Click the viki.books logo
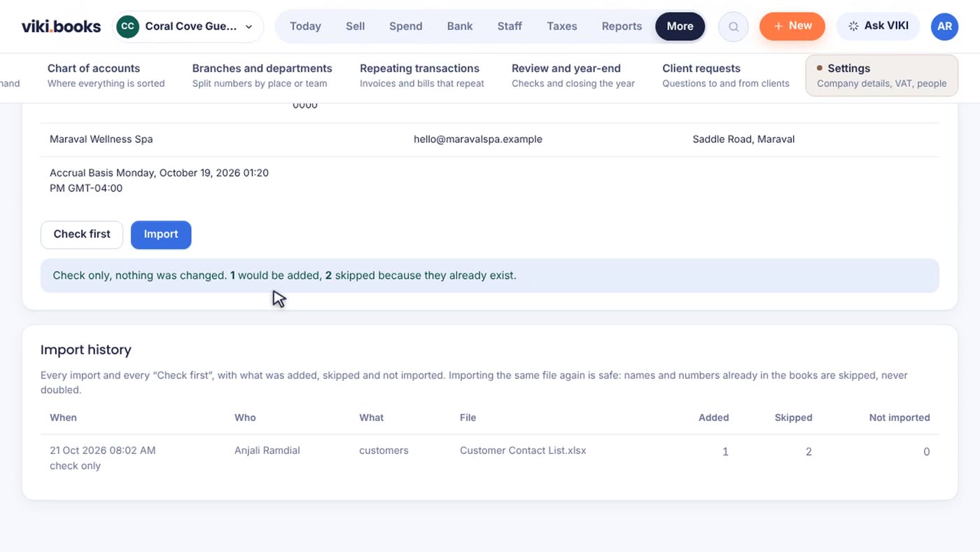 (x=61, y=27)
